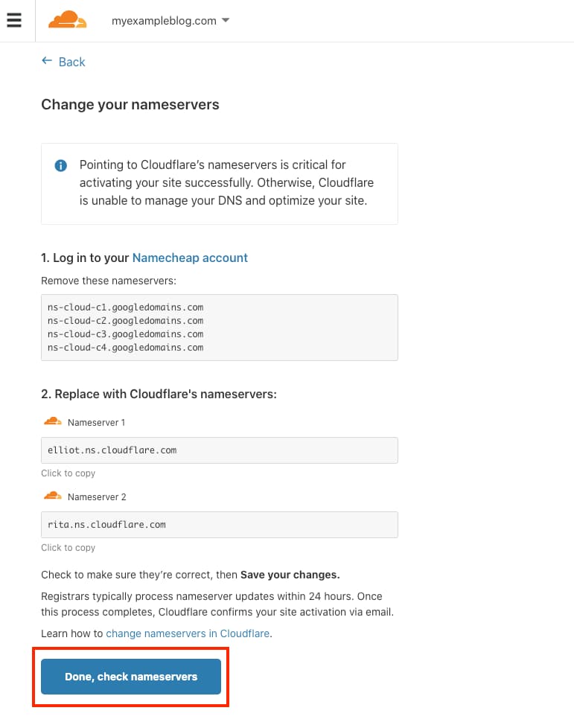Screen dimensions: 574x728
Task: Click the Cloudflare icon beside Nameserver 1
Action: [52, 421]
